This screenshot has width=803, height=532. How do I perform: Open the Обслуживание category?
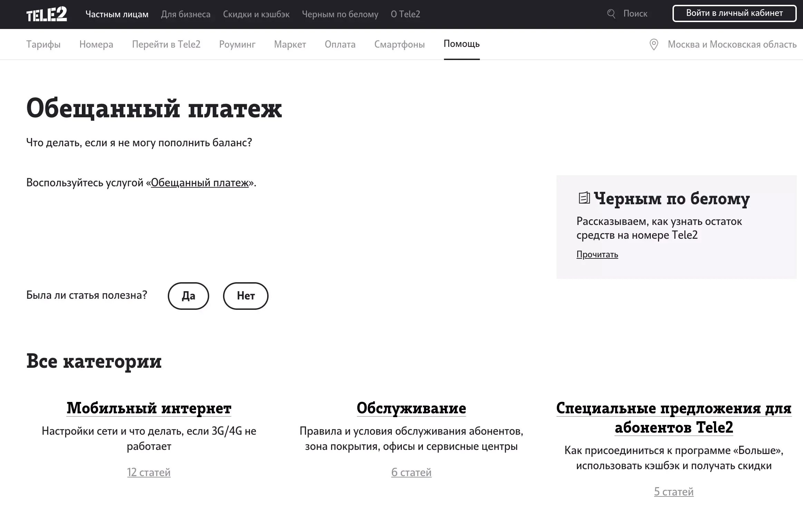(411, 408)
